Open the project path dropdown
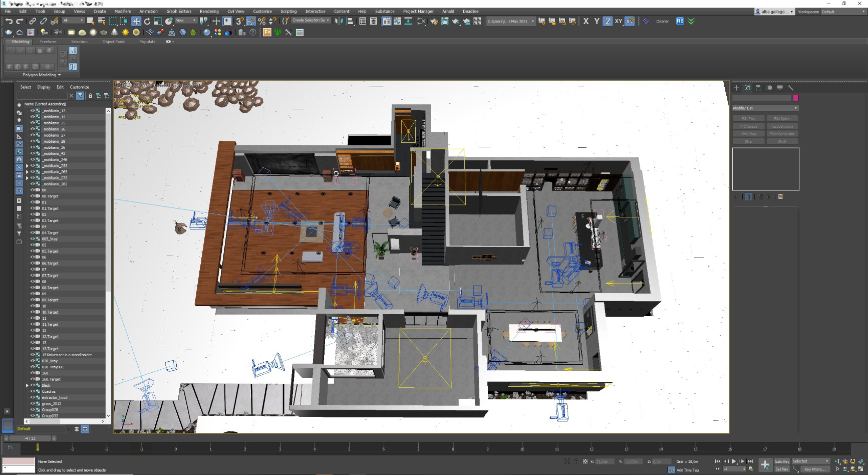Viewport: 868px width, 475px height. [x=510, y=21]
